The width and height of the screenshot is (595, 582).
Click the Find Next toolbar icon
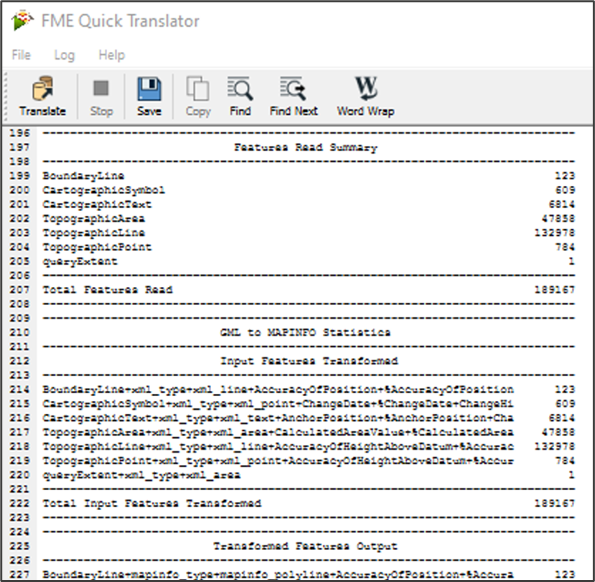(294, 96)
